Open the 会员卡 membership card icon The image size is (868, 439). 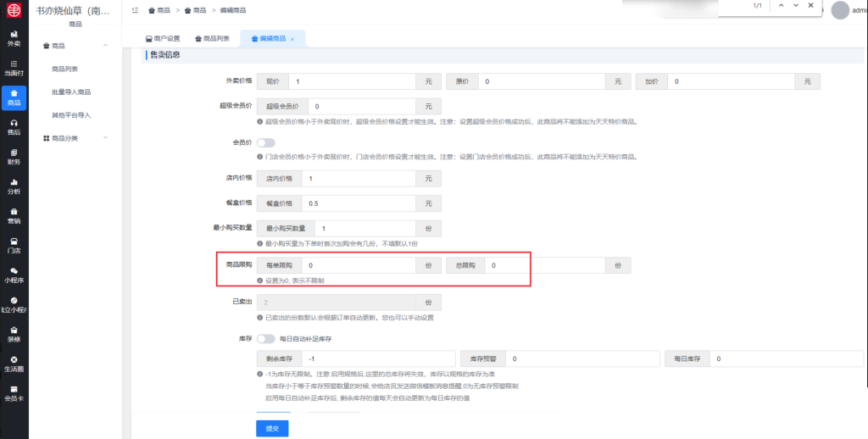click(x=14, y=393)
